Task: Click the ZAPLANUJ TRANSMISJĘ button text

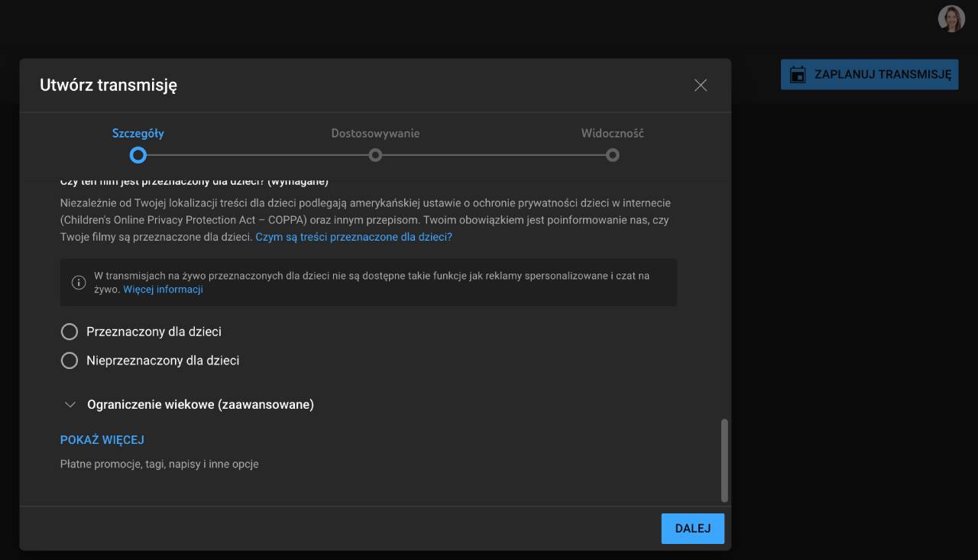Action: [x=882, y=75]
